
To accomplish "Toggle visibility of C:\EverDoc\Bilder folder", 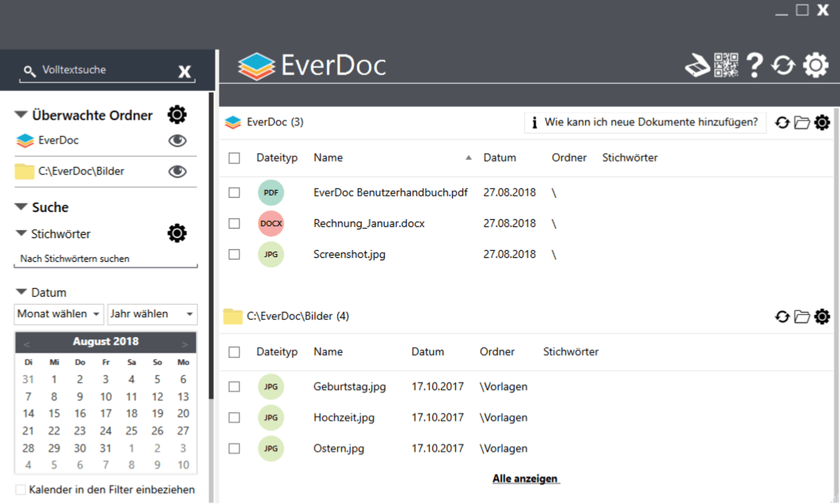I will [177, 171].
